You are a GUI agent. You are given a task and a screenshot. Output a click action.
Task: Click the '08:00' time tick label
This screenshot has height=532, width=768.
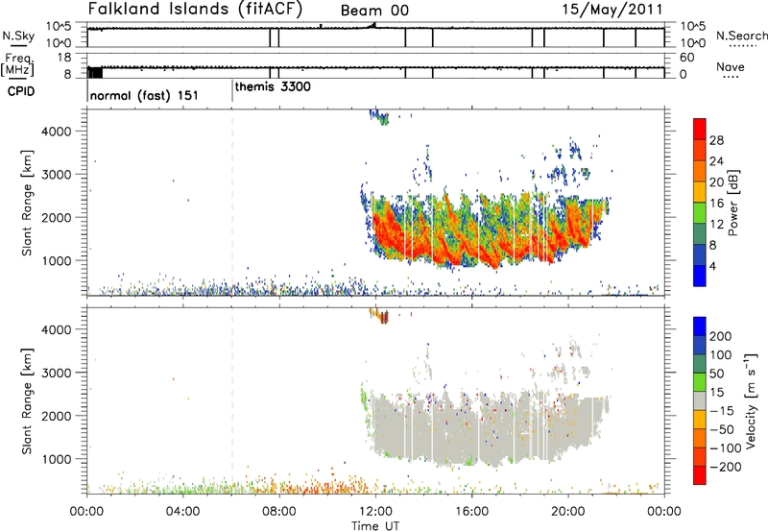(x=279, y=512)
